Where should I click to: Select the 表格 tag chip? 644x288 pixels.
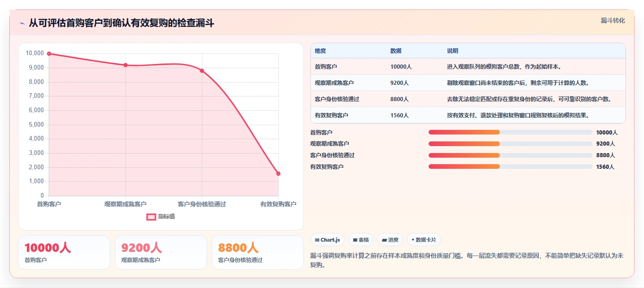click(x=361, y=240)
